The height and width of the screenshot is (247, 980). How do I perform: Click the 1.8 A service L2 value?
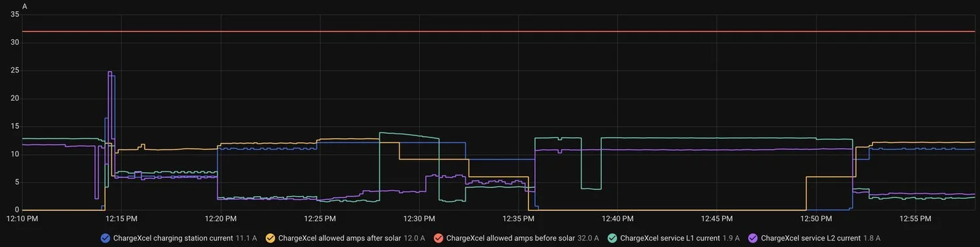pos(872,239)
